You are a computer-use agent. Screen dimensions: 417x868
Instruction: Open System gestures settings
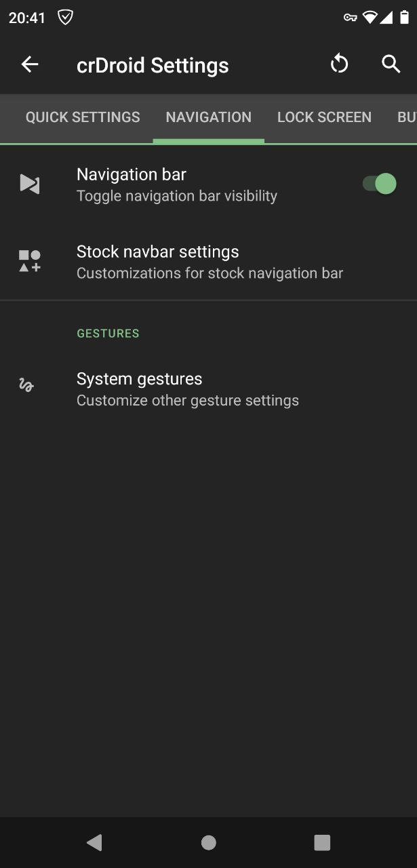pos(208,389)
